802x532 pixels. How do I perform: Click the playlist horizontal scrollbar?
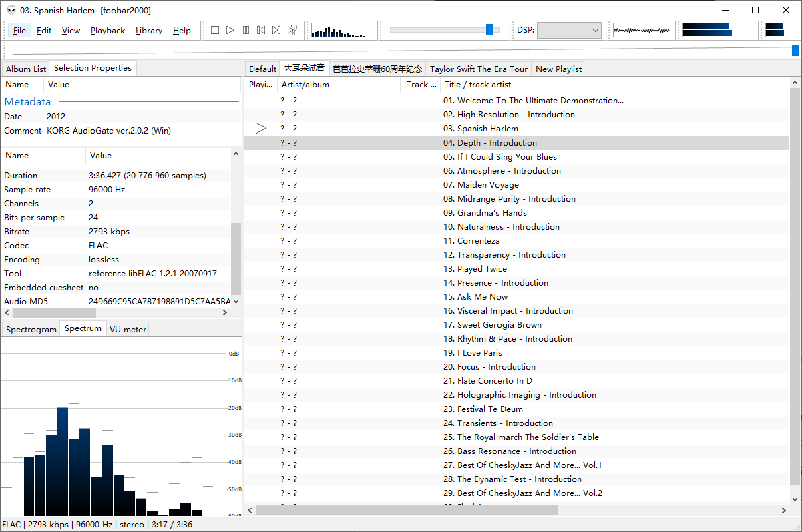pyautogui.click(x=406, y=510)
